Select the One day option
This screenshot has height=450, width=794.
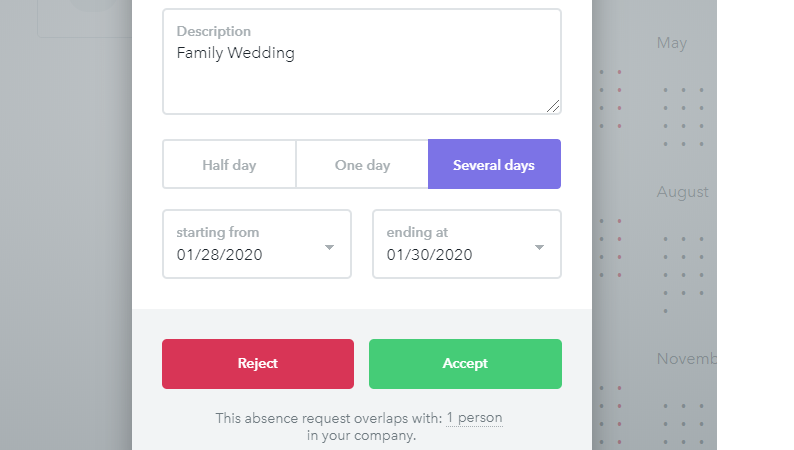(x=362, y=165)
